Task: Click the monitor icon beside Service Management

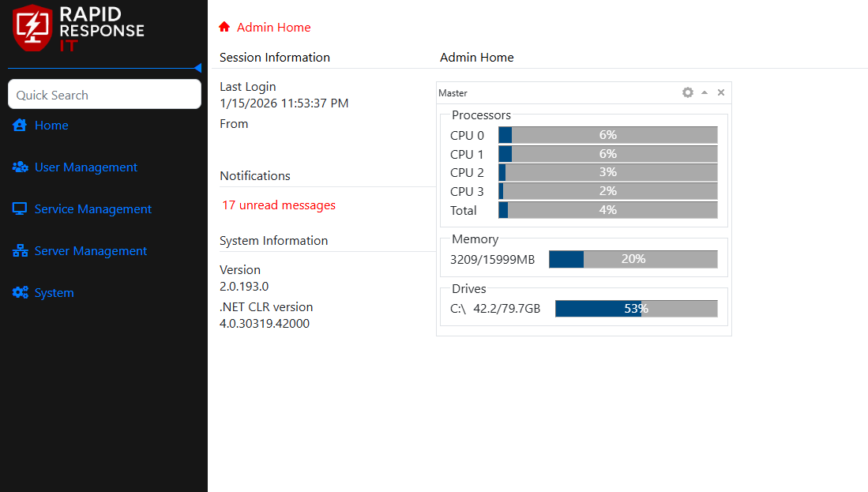Action: point(20,209)
